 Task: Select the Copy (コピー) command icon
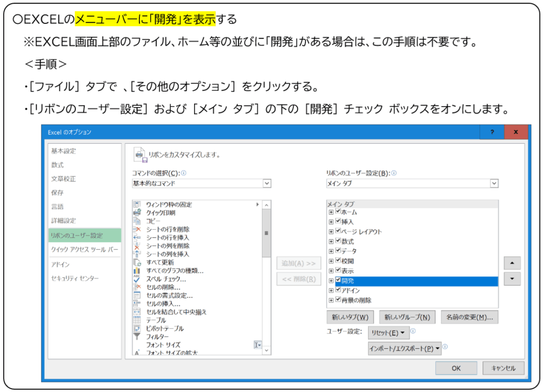point(137,221)
